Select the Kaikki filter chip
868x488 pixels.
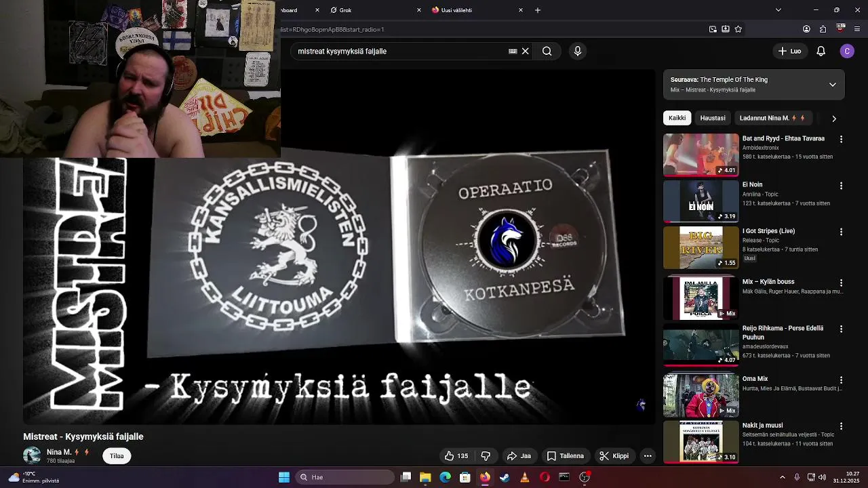677,118
